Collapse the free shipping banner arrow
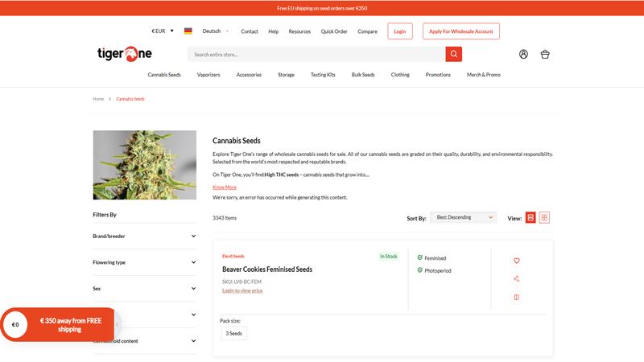The width and height of the screenshot is (644, 362). pos(117,325)
